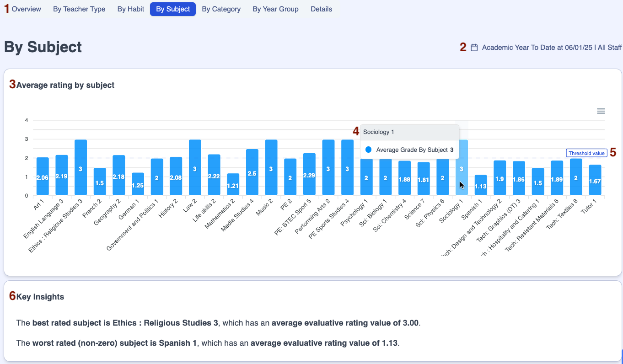Click the worst rated subject insight sentence
This screenshot has height=364, width=623.
(x=208, y=343)
